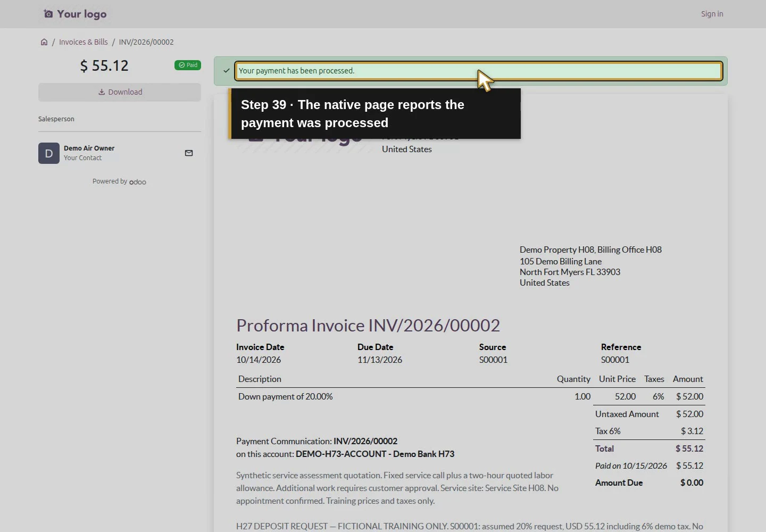Click the 6% cell in the Taxes column

pos(659,396)
